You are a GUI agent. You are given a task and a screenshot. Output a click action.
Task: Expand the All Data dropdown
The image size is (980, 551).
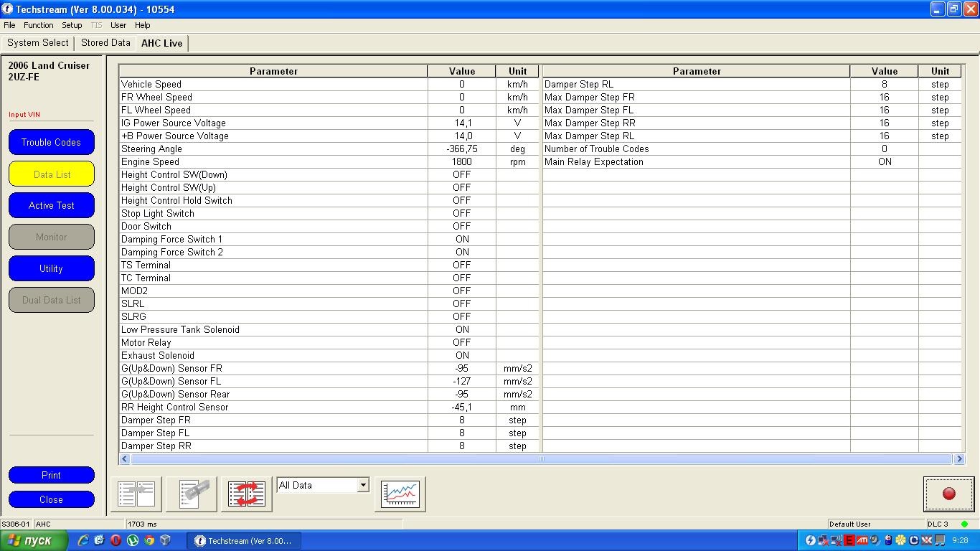[362, 485]
